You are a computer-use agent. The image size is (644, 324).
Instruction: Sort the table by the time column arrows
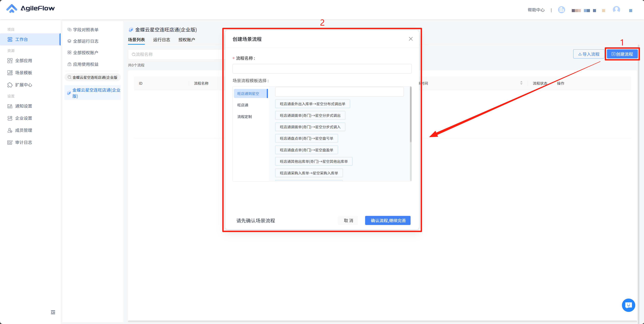[x=521, y=83]
